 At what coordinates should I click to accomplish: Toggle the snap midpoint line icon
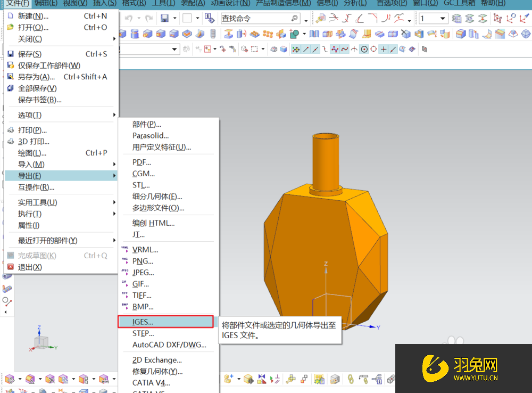pos(315,50)
